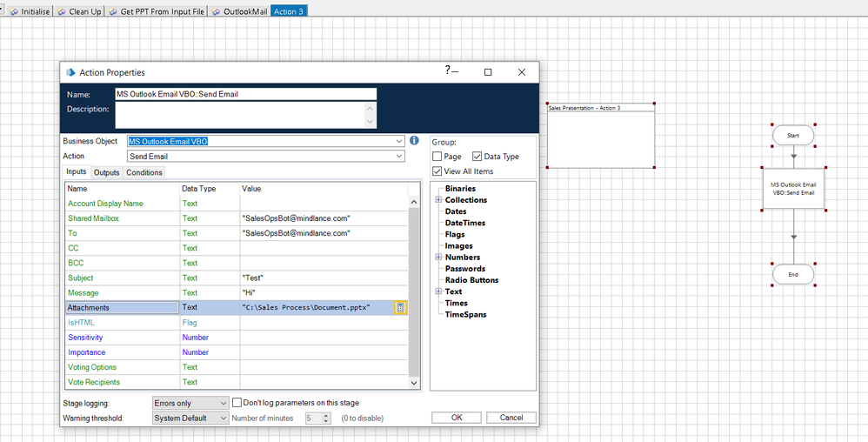This screenshot has width=868, height=442.
Task: Click the help question mark icon
Action: pyautogui.click(x=448, y=70)
